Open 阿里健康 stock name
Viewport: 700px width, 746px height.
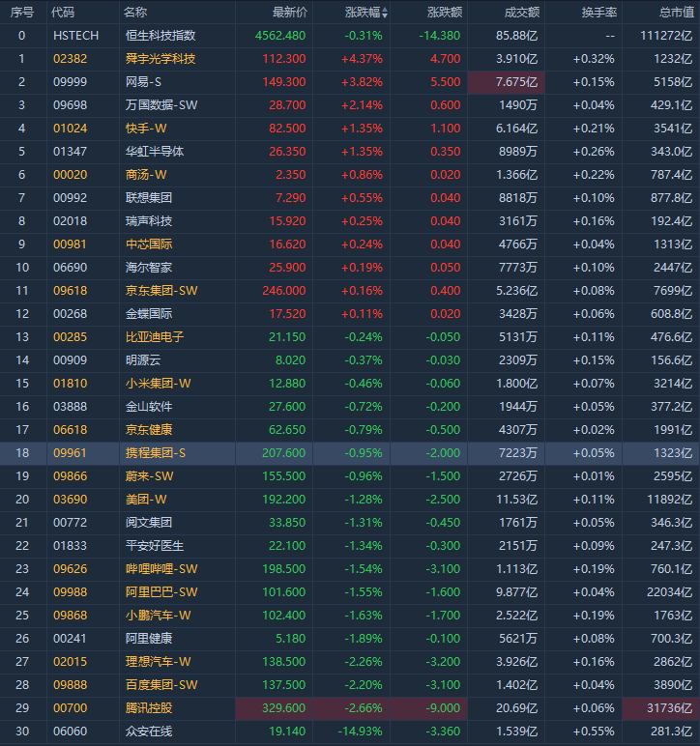pyautogui.click(x=149, y=639)
